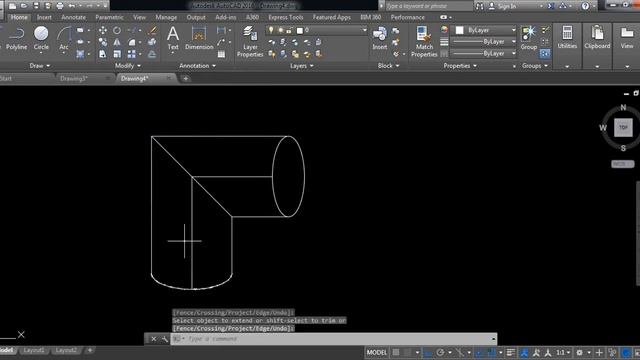Choose the Stretch tool in Modify
640x360 pixels.
tap(103, 54)
